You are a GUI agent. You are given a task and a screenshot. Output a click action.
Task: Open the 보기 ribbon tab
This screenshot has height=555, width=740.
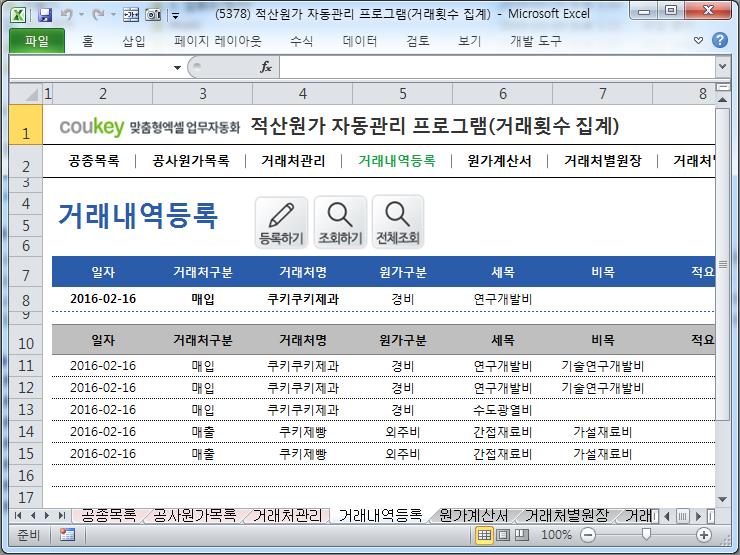pos(470,41)
